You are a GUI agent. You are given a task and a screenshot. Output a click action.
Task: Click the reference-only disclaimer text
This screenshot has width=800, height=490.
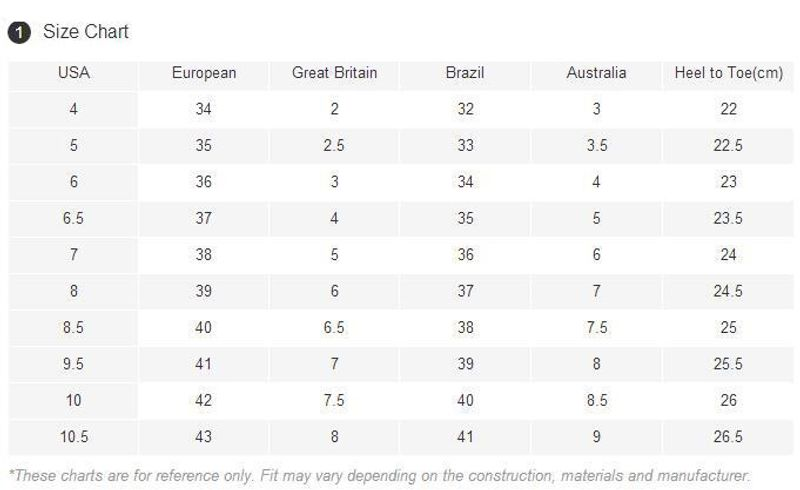click(x=378, y=475)
